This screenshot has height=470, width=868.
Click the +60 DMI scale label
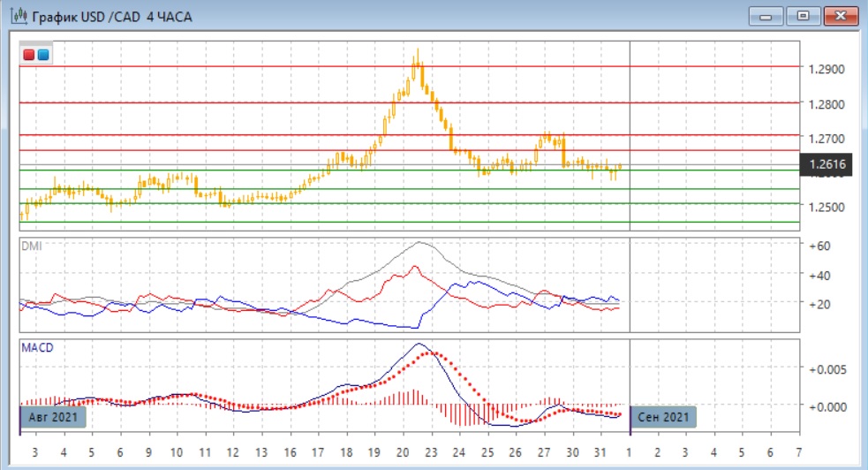coord(821,246)
